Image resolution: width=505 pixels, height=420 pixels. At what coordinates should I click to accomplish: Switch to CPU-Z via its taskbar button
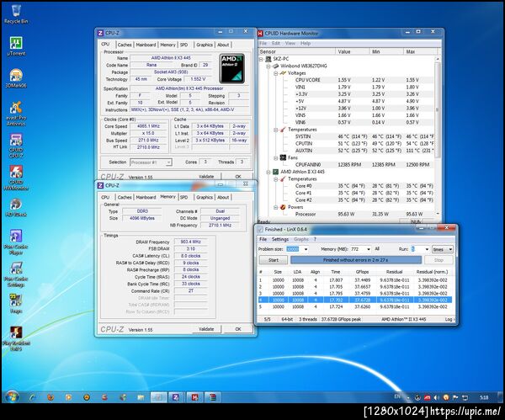click(x=176, y=397)
